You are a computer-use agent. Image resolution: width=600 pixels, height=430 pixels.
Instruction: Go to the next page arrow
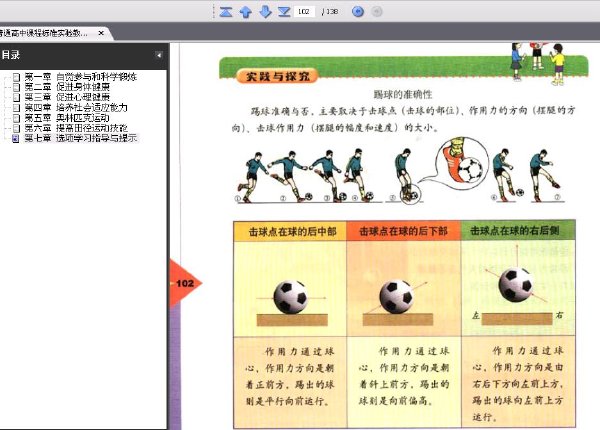click(x=265, y=12)
